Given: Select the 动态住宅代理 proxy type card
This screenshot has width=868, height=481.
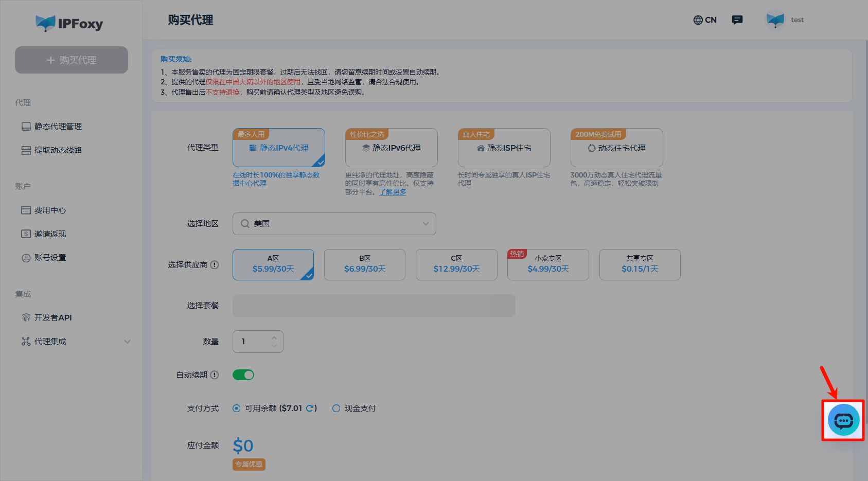Looking at the screenshot, I should (x=616, y=148).
